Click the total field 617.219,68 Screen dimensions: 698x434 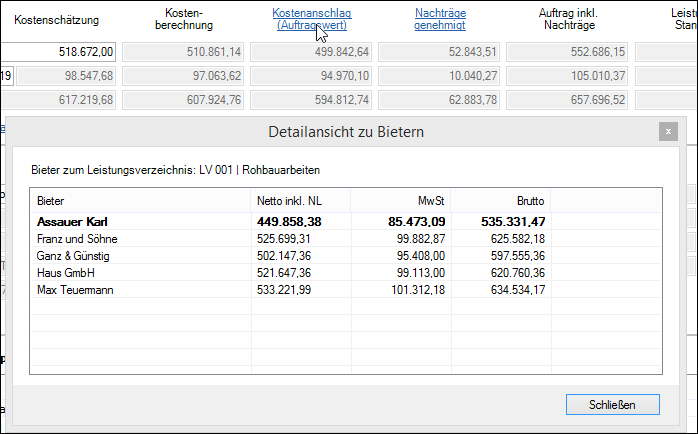tap(58, 100)
